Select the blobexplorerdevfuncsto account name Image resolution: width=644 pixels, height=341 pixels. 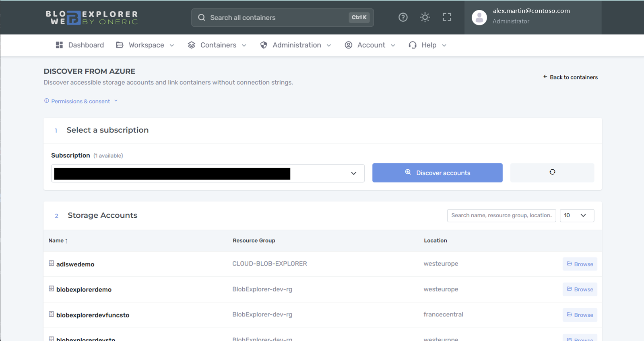pyautogui.click(x=93, y=315)
